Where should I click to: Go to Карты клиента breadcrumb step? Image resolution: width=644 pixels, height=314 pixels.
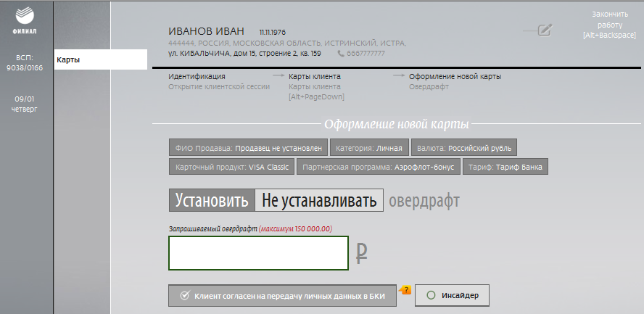pyautogui.click(x=315, y=76)
